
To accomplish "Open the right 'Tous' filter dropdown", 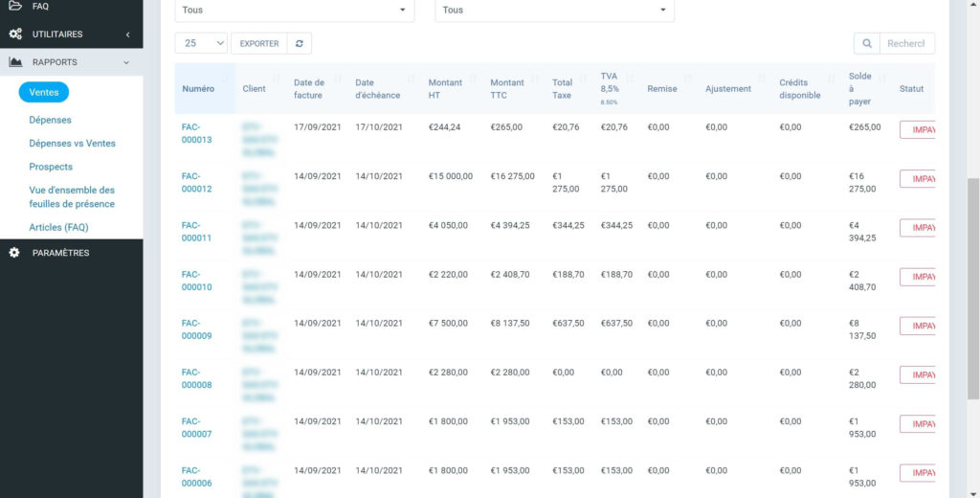I will tap(554, 10).
